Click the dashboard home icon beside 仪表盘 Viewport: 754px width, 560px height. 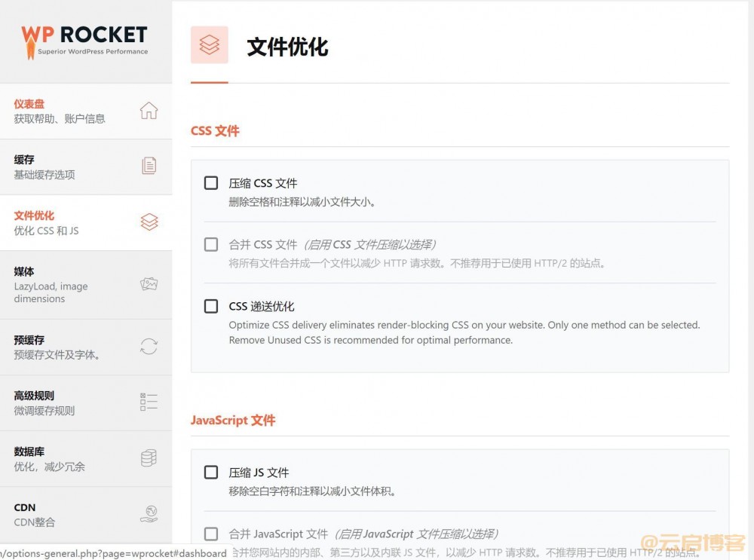tap(149, 110)
